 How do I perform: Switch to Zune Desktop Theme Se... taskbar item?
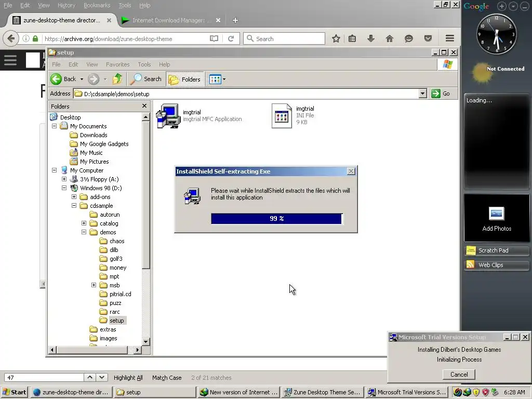pyautogui.click(x=323, y=392)
